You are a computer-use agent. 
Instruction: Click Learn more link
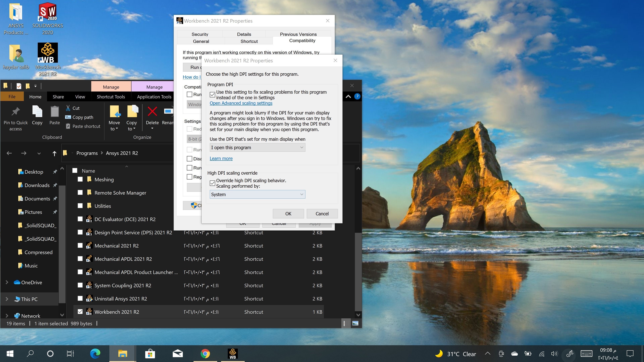(x=221, y=158)
